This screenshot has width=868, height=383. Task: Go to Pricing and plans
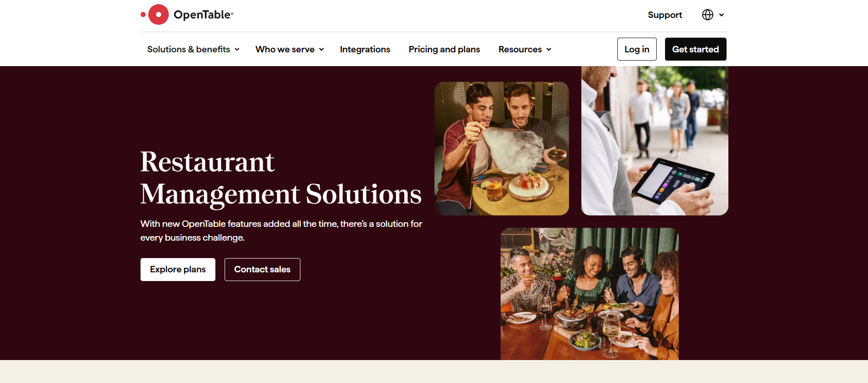pyautogui.click(x=444, y=49)
